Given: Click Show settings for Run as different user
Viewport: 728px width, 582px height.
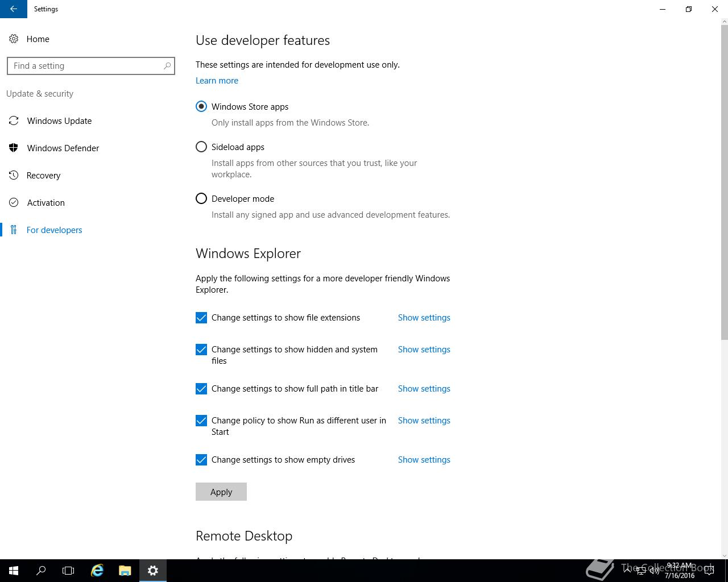Looking at the screenshot, I should 424,420.
